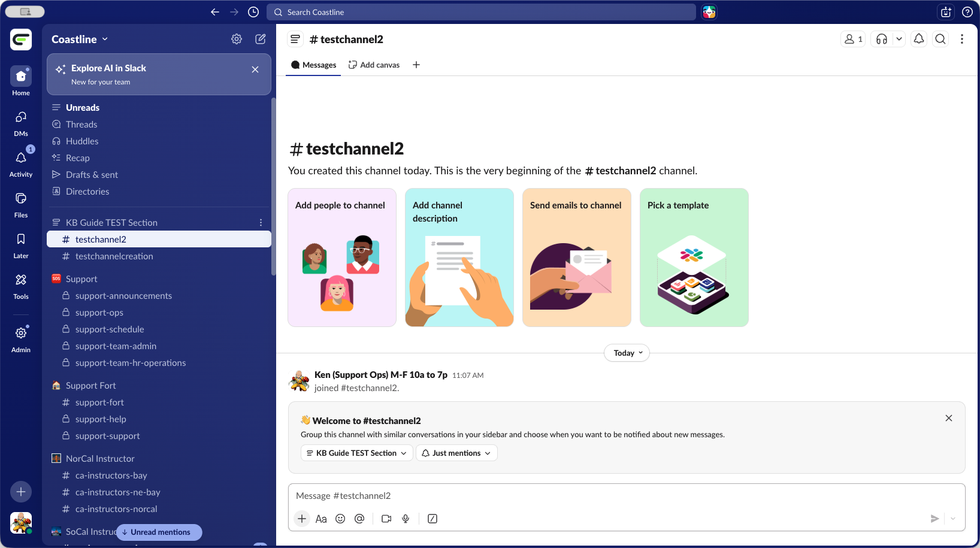Open the emoji picker in composer
Viewport: 980px width, 548px height.
[x=340, y=519]
